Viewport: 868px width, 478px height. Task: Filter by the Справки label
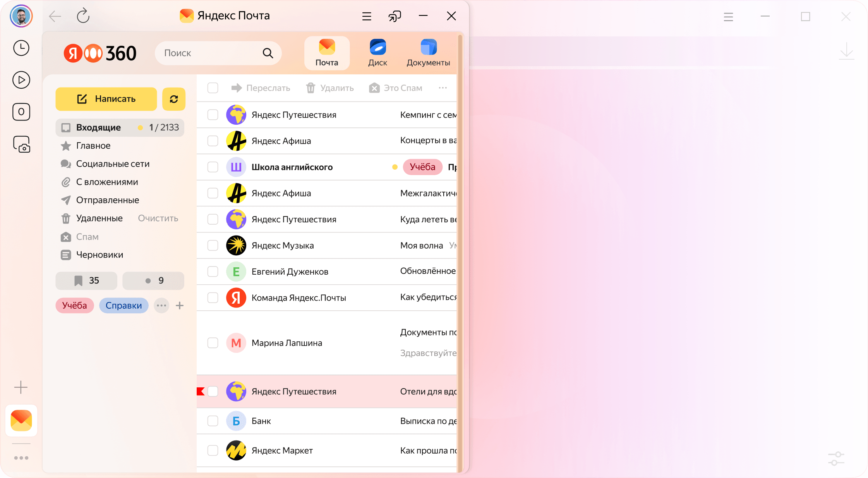point(124,306)
